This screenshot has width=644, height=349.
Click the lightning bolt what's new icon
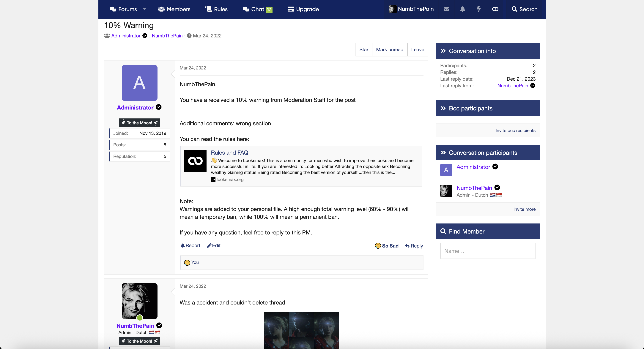click(479, 9)
